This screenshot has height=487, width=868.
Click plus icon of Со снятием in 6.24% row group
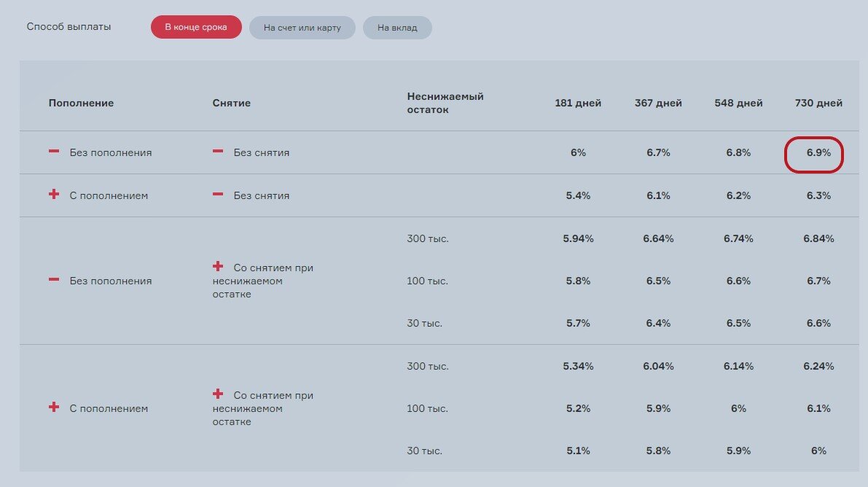[218, 394]
